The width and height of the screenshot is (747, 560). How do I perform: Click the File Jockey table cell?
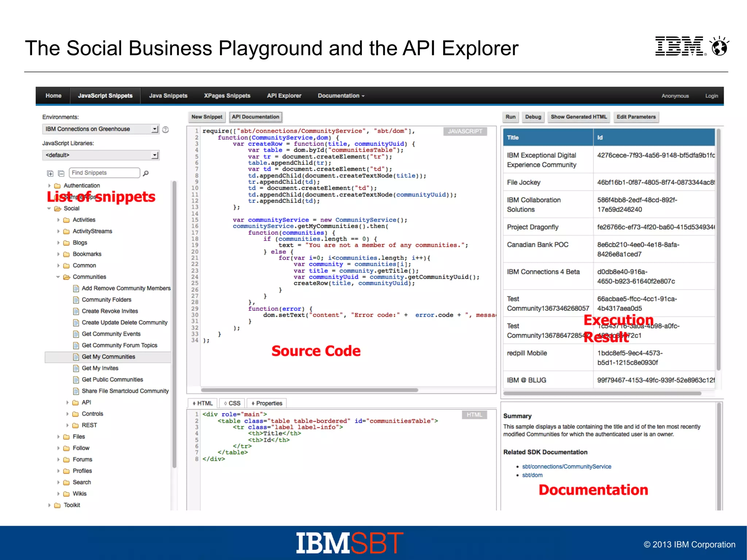pyautogui.click(x=548, y=182)
